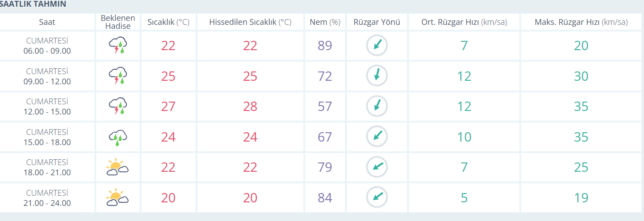Click wind direction arrow for 18.00 - 21.00
644x221 pixels.
tap(377, 167)
